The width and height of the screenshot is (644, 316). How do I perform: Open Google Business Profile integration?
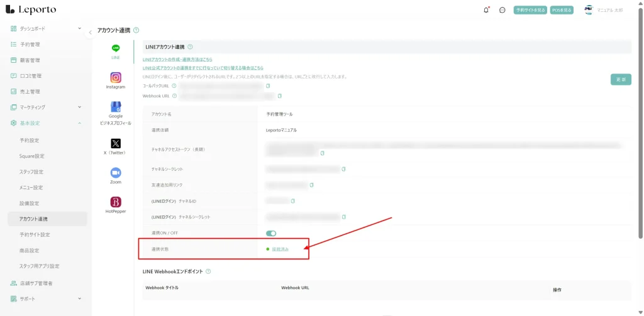116,107
